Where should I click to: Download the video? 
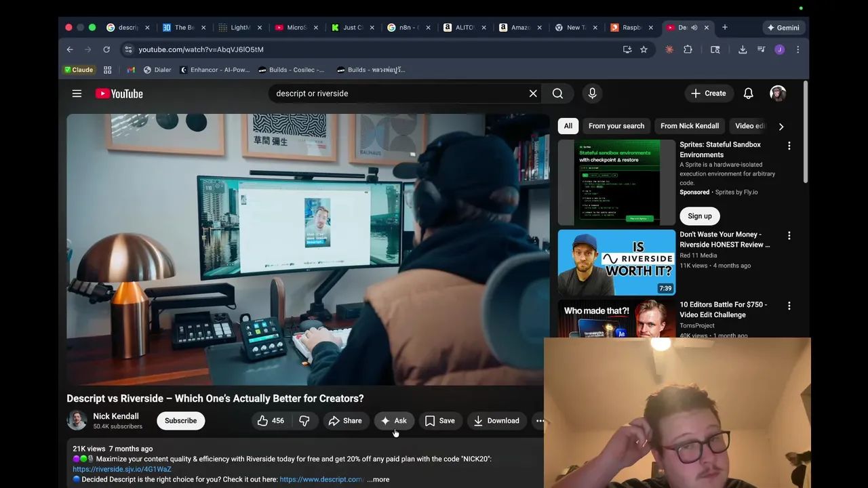(496, 421)
